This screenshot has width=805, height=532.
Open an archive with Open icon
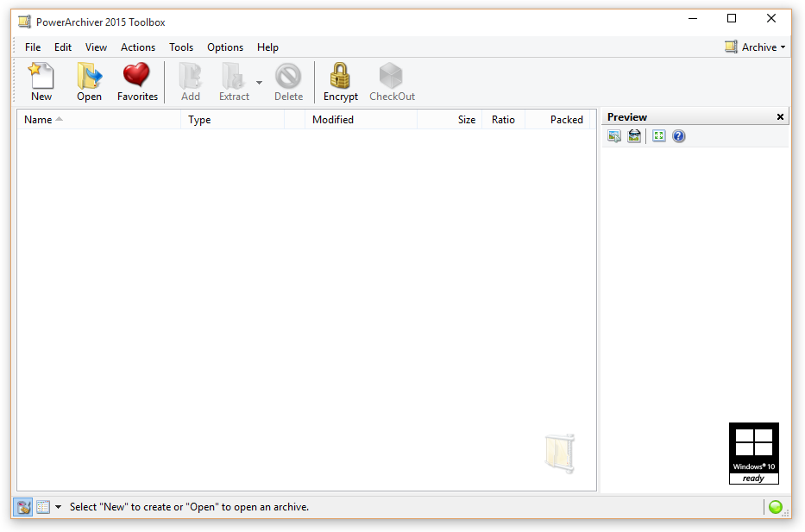click(90, 82)
